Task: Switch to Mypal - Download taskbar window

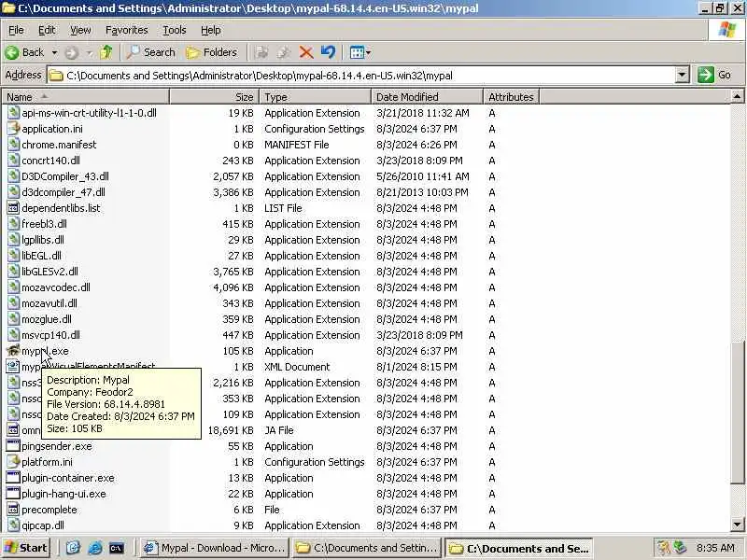Action: 215,548
